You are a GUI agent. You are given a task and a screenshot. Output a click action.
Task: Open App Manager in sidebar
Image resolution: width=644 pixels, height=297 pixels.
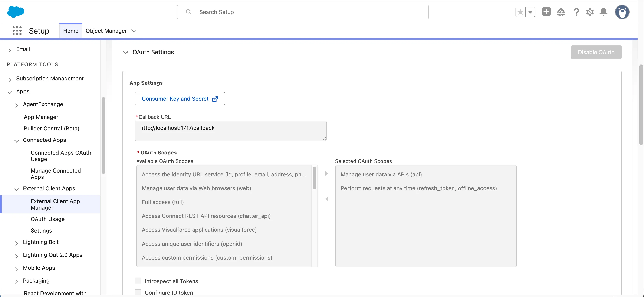(41, 117)
